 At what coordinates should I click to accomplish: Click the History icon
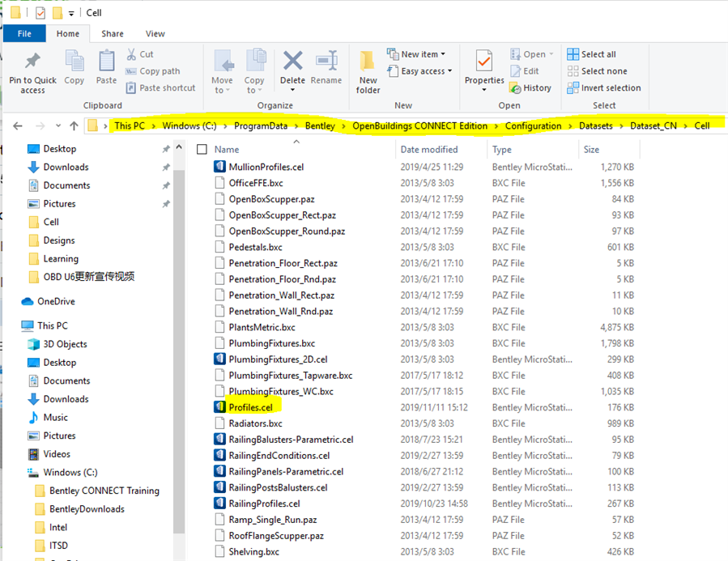click(515, 87)
